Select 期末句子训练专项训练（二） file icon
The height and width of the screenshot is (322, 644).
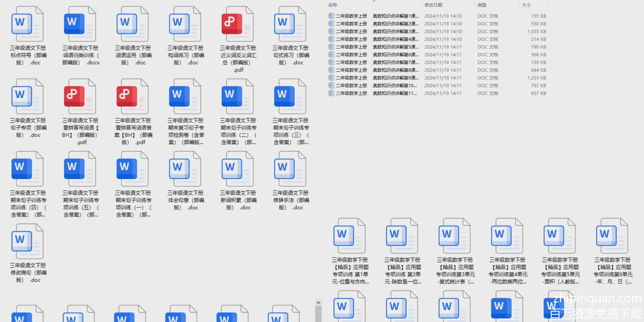pyautogui.click(x=237, y=97)
